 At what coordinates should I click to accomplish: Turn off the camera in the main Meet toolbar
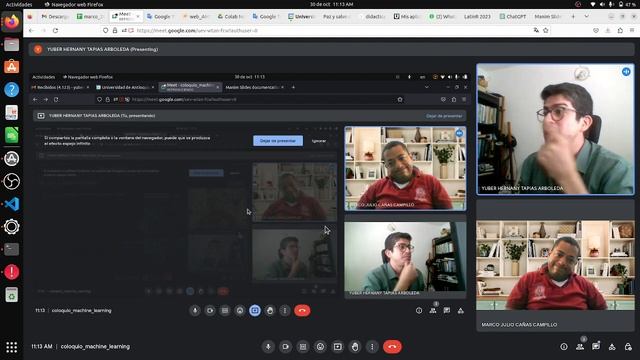coord(286,347)
